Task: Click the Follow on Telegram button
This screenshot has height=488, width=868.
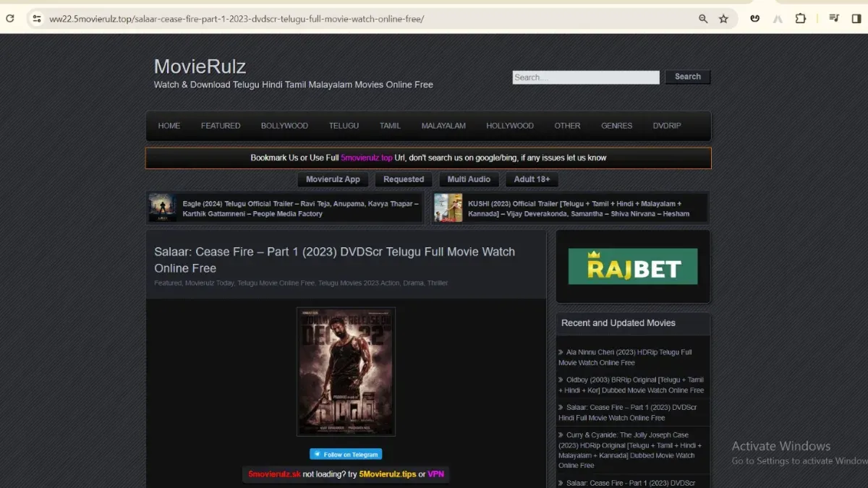Action: click(x=346, y=454)
